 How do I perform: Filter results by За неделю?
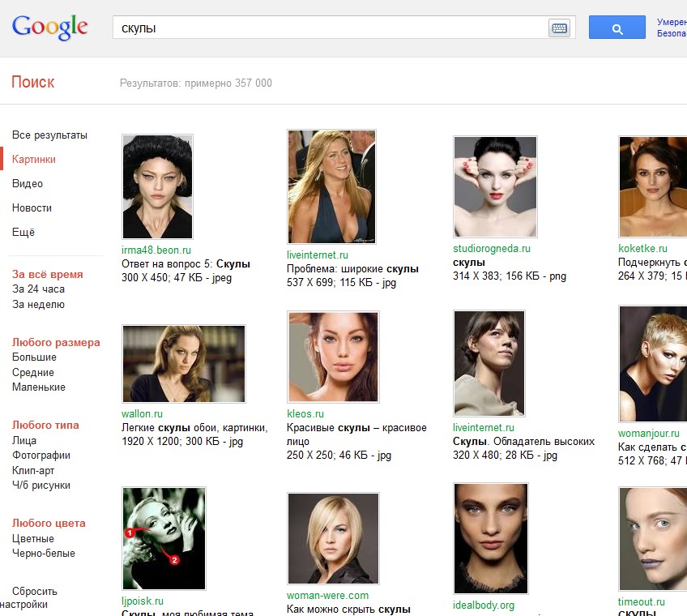click(x=38, y=304)
